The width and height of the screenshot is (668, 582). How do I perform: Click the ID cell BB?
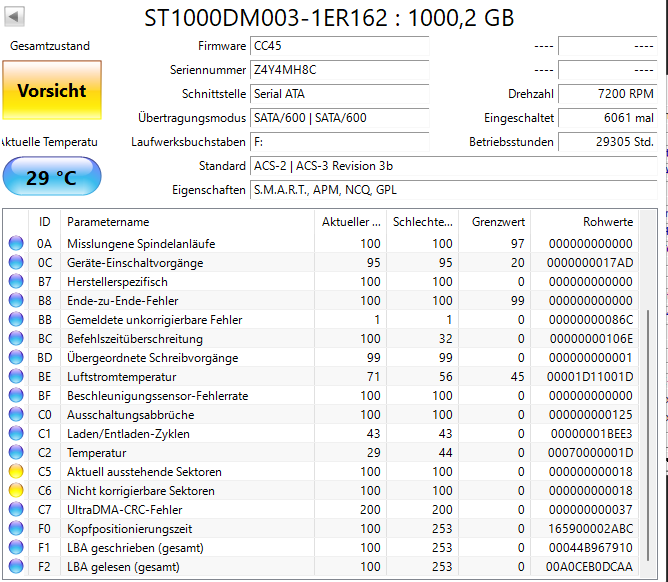pos(45,320)
